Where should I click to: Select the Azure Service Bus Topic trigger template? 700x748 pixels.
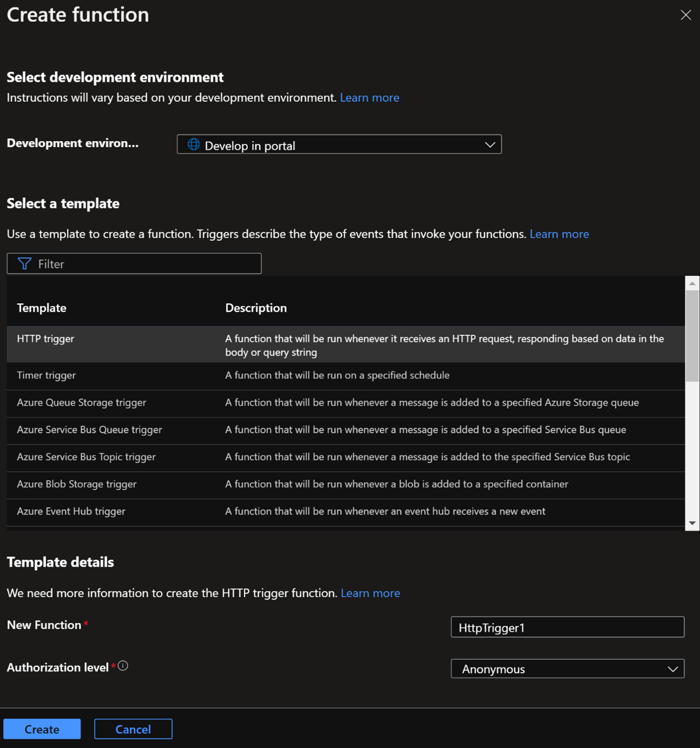click(x=346, y=457)
